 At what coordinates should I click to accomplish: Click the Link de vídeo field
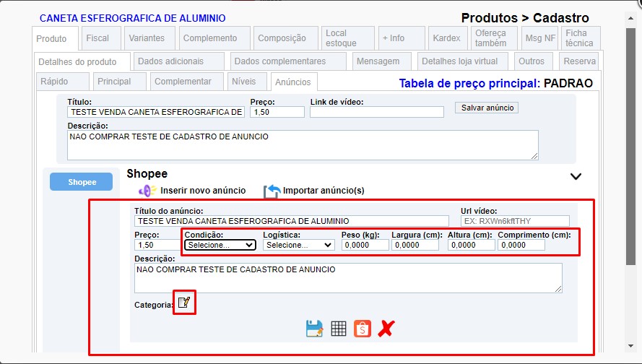click(x=377, y=112)
